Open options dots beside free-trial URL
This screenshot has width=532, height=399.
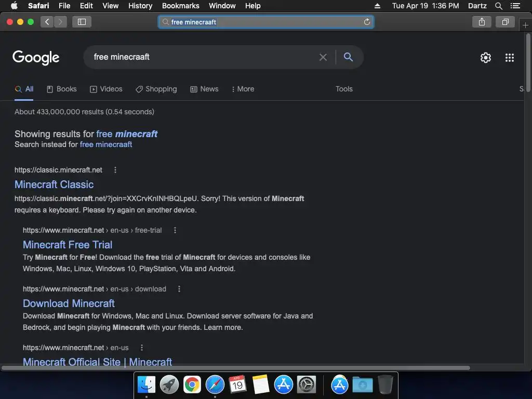tap(175, 230)
